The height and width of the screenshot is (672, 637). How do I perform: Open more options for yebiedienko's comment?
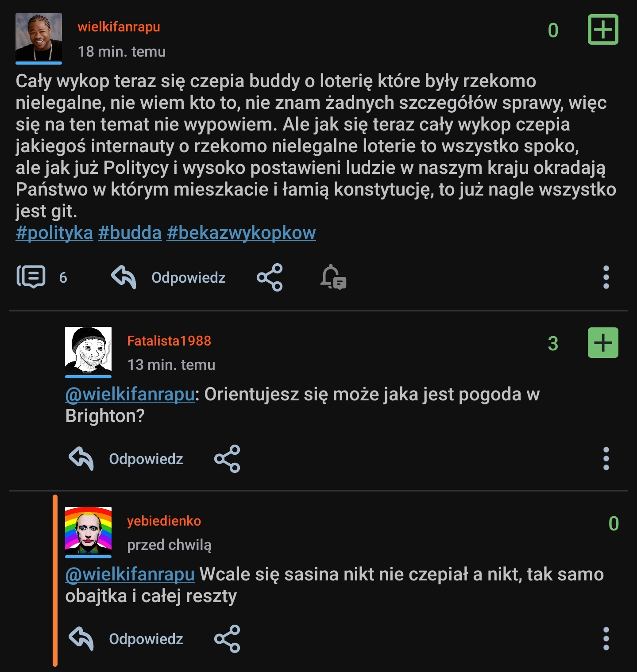pos(606,638)
